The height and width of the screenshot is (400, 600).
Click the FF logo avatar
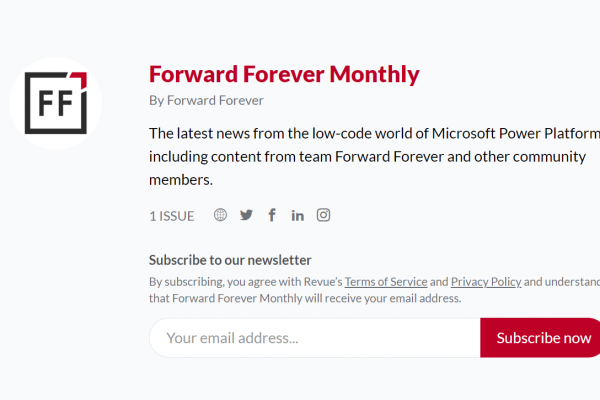(x=56, y=103)
